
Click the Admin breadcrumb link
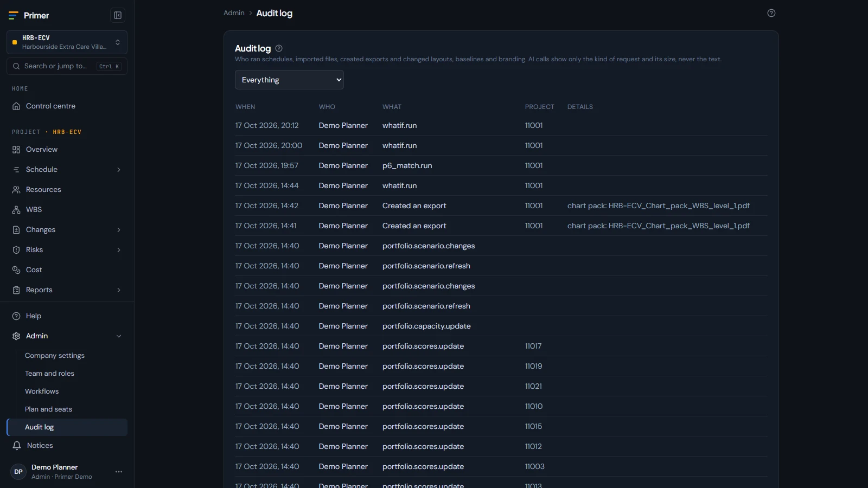point(234,13)
